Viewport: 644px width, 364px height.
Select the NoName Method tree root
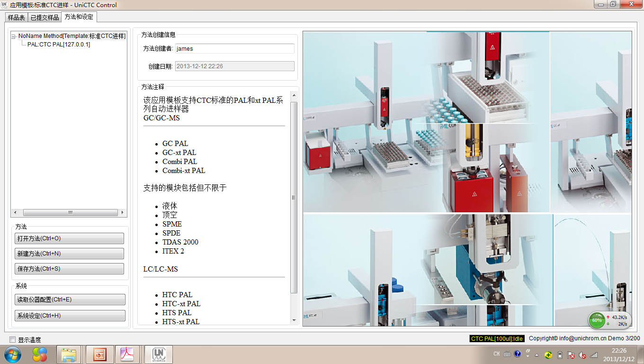72,36
